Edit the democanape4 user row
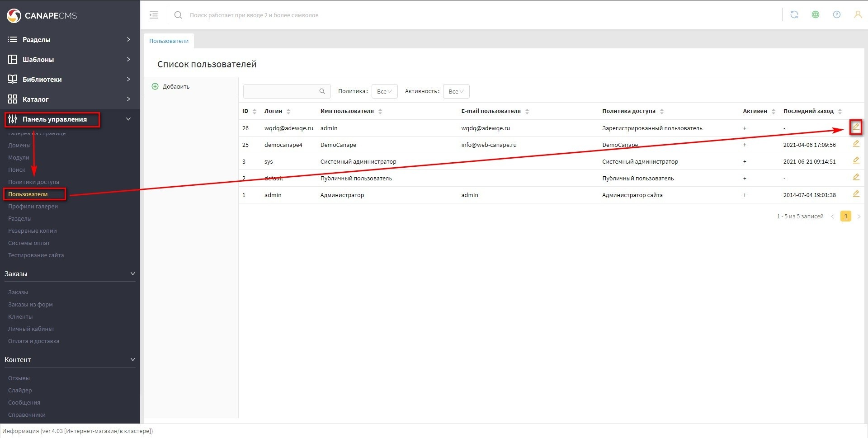The height and width of the screenshot is (438, 868). pyautogui.click(x=855, y=144)
